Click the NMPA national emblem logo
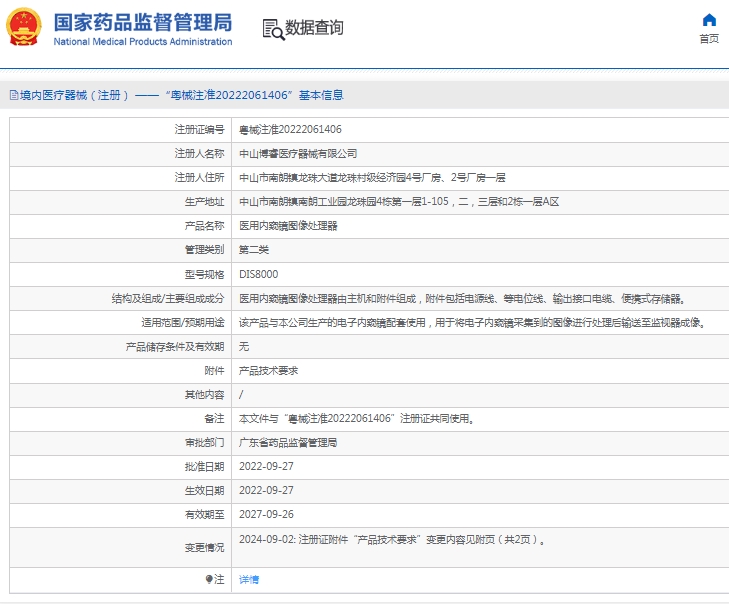The width and height of the screenshot is (729, 604). [x=23, y=27]
